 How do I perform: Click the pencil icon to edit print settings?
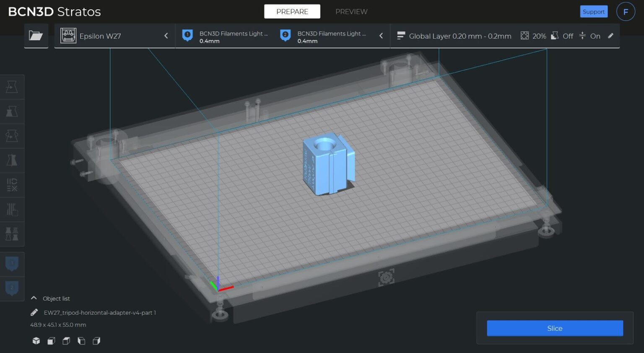point(611,36)
